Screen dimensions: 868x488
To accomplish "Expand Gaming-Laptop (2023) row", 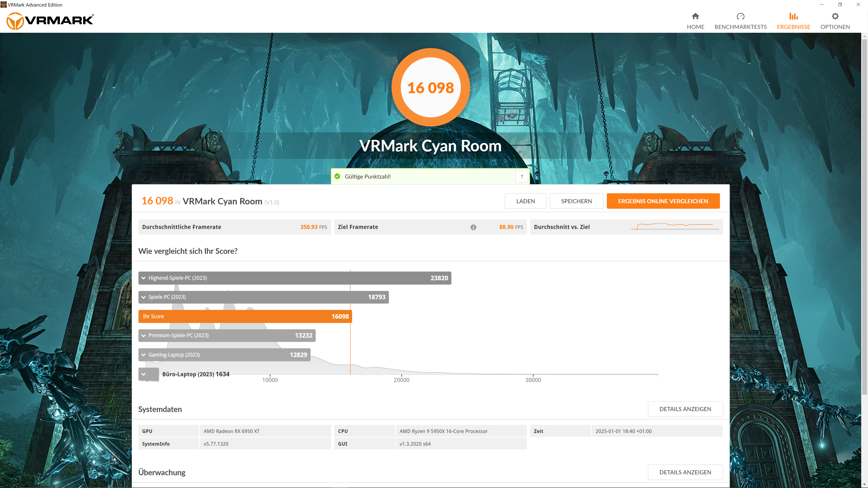I will 144,355.
